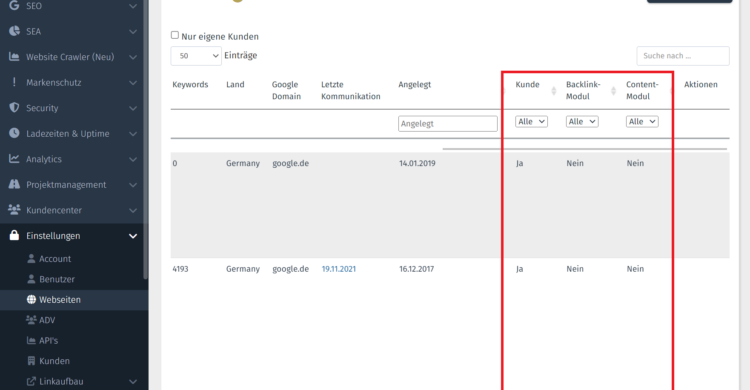750x390 pixels.
Task: Expand the Kundencenter chevron
Action: [133, 210]
